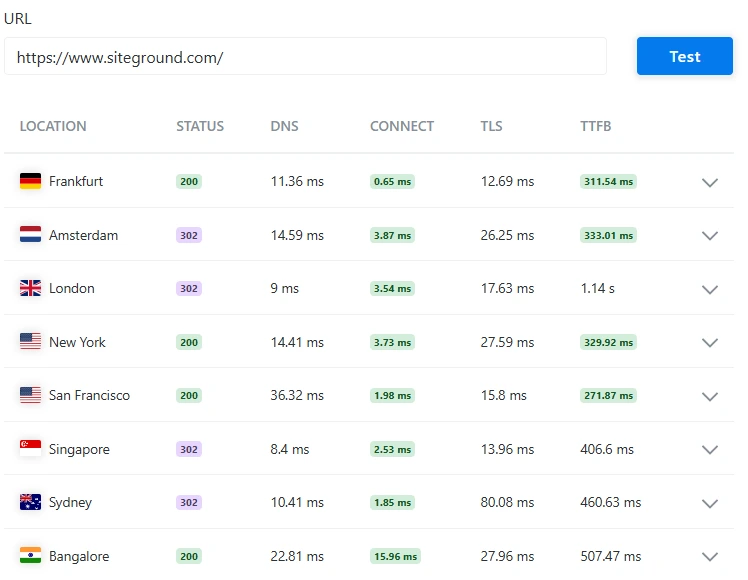Image resolution: width=748 pixels, height=580 pixels.
Task: Select the London location name
Action: click(72, 289)
